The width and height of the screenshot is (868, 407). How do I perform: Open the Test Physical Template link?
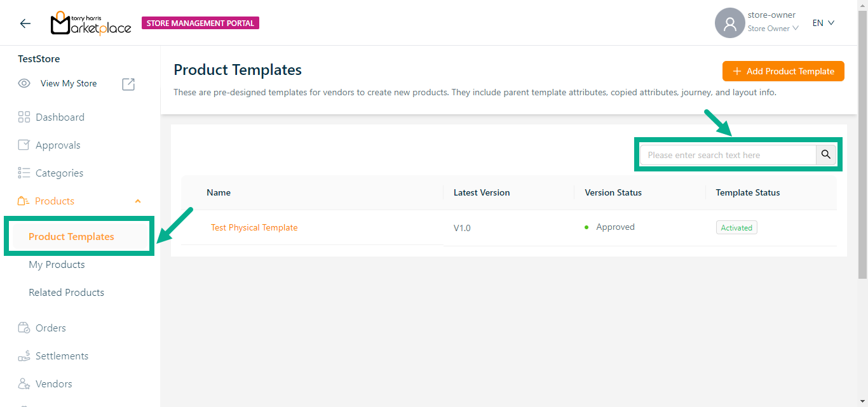tap(254, 227)
